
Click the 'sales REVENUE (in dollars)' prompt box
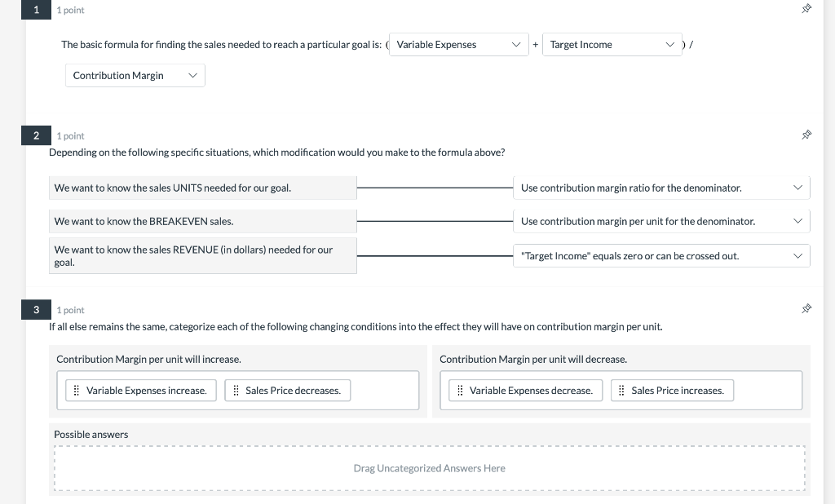pyautogui.click(x=203, y=255)
